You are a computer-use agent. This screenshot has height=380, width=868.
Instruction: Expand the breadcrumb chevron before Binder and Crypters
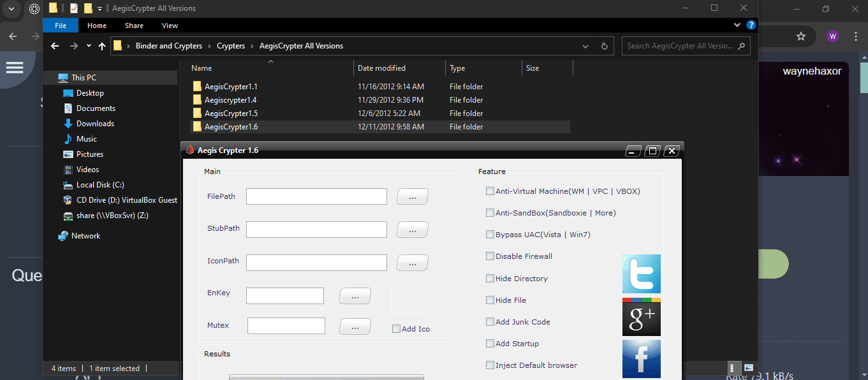(x=129, y=46)
